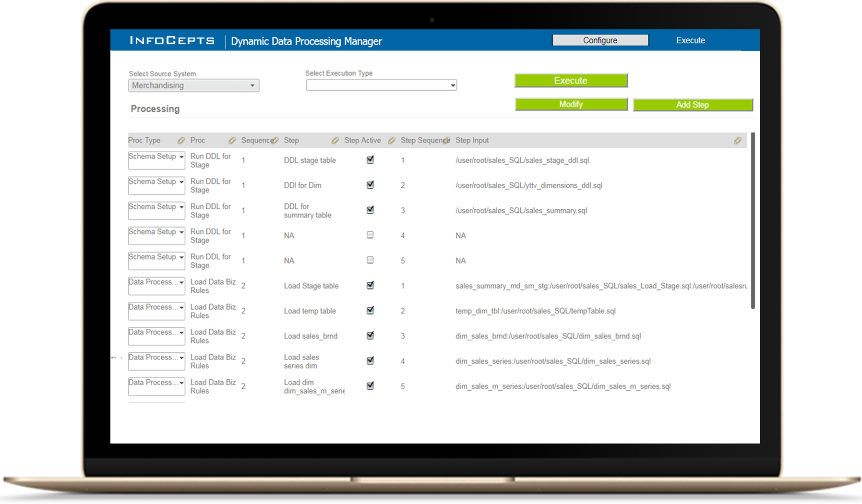The height and width of the screenshot is (504, 862).
Task: Open the Select Source System dropdown
Action: tap(193, 85)
